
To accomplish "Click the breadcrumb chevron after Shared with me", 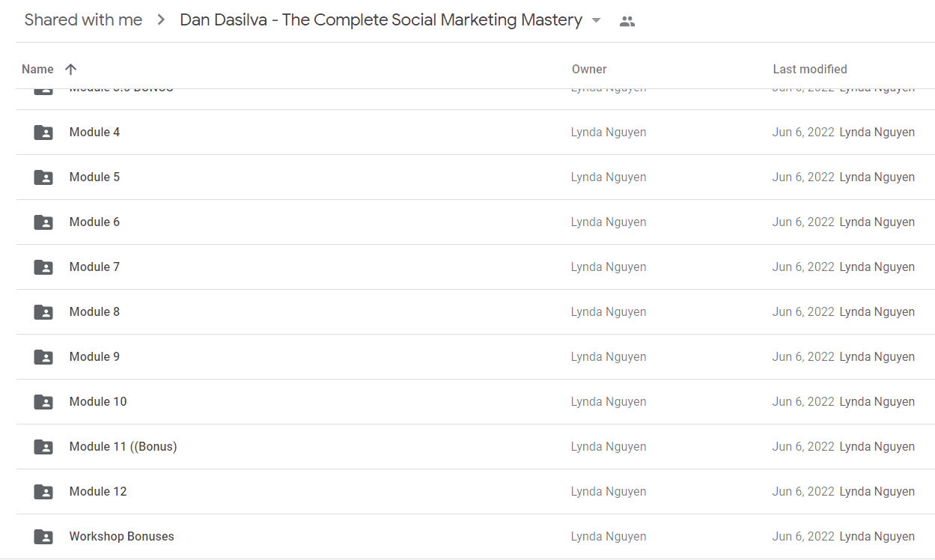I will tap(161, 20).
